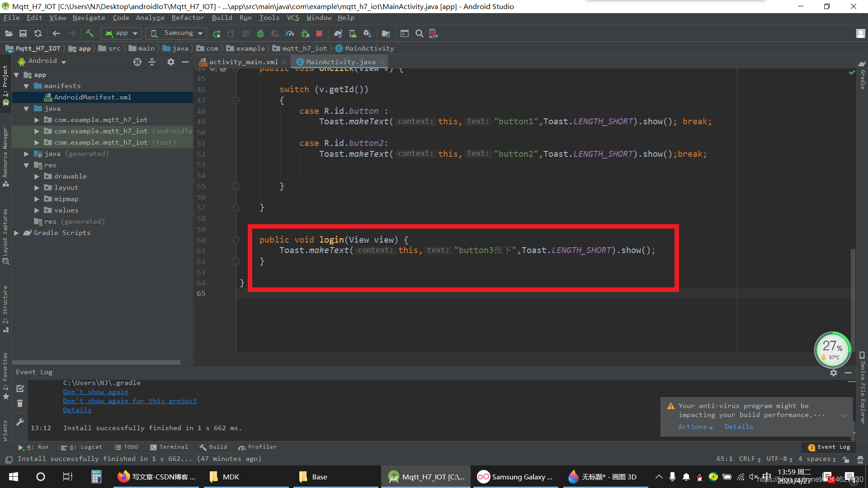Viewport: 868px width, 488px height.
Task: Collapse the java folder in Project tree
Action: [26, 108]
